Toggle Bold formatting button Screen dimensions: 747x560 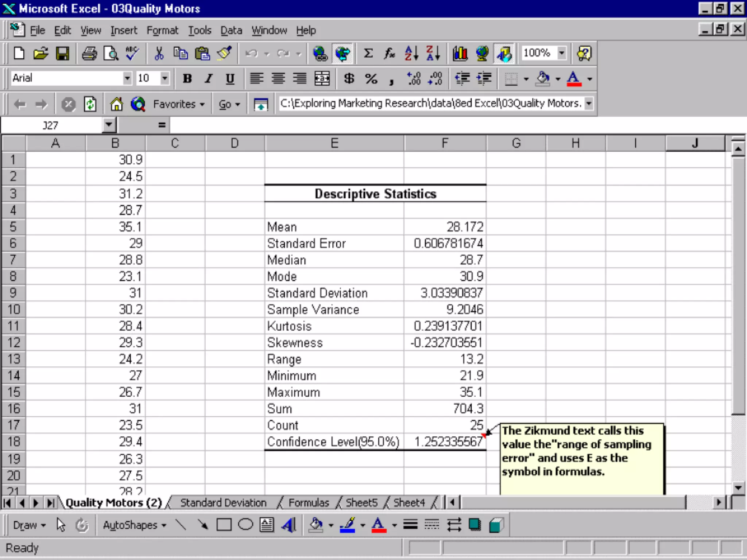tap(187, 78)
